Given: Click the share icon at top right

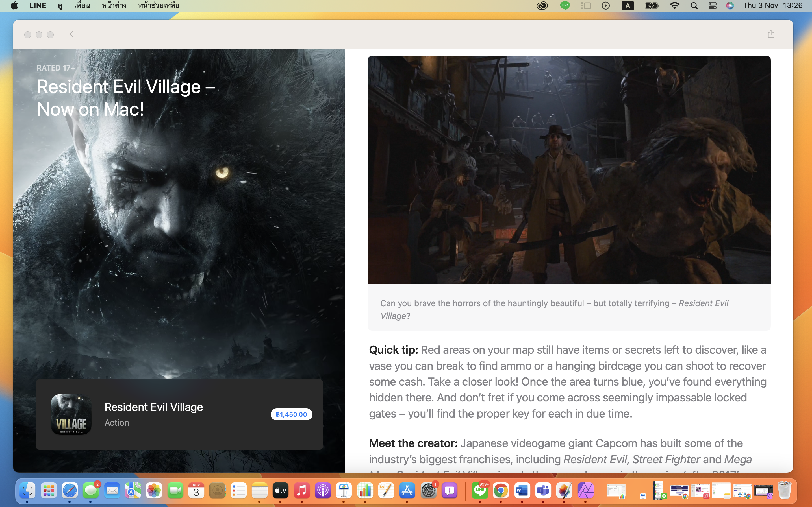Looking at the screenshot, I should pyautogui.click(x=771, y=34).
